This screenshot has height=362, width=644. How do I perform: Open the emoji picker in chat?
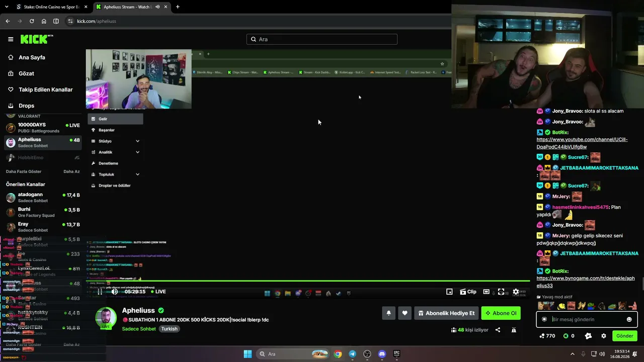(x=629, y=319)
